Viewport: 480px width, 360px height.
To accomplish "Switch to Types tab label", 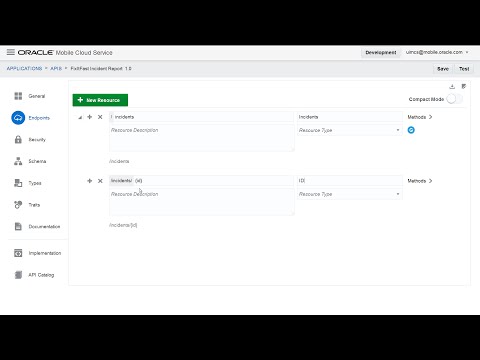I will tap(35, 183).
